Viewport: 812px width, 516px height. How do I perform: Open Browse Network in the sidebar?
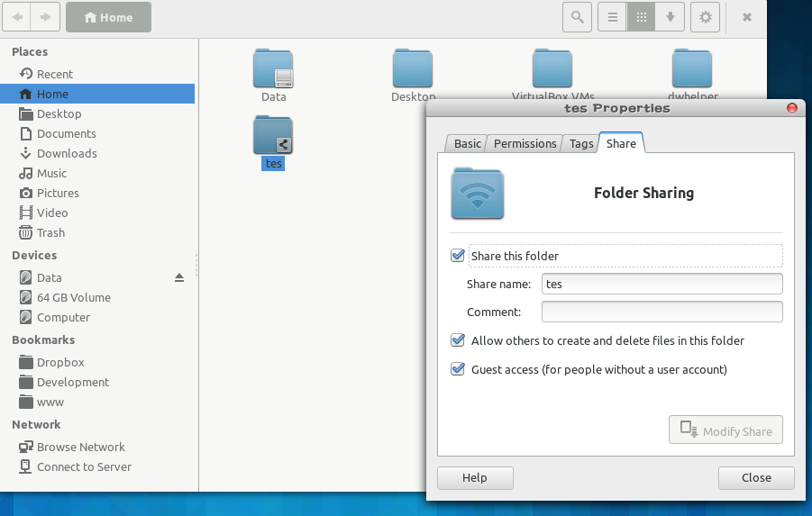pos(80,447)
